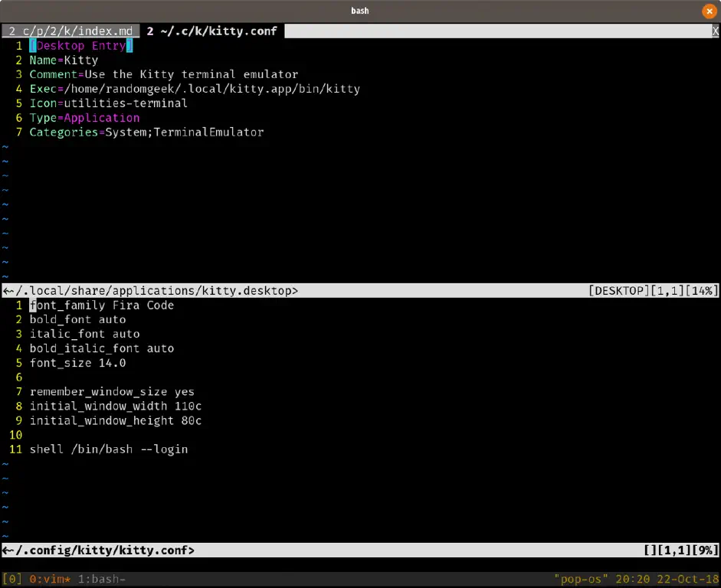The image size is (721, 588).
Task: Click the initial_window_height 80c line
Action: tap(116, 421)
